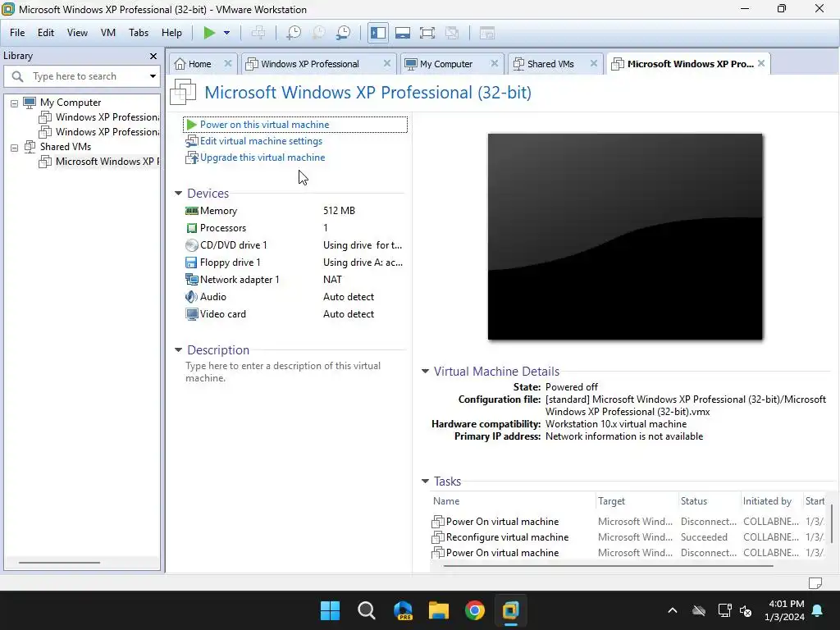Open the Help menu
Image resolution: width=840 pixels, height=630 pixels.
pos(171,33)
